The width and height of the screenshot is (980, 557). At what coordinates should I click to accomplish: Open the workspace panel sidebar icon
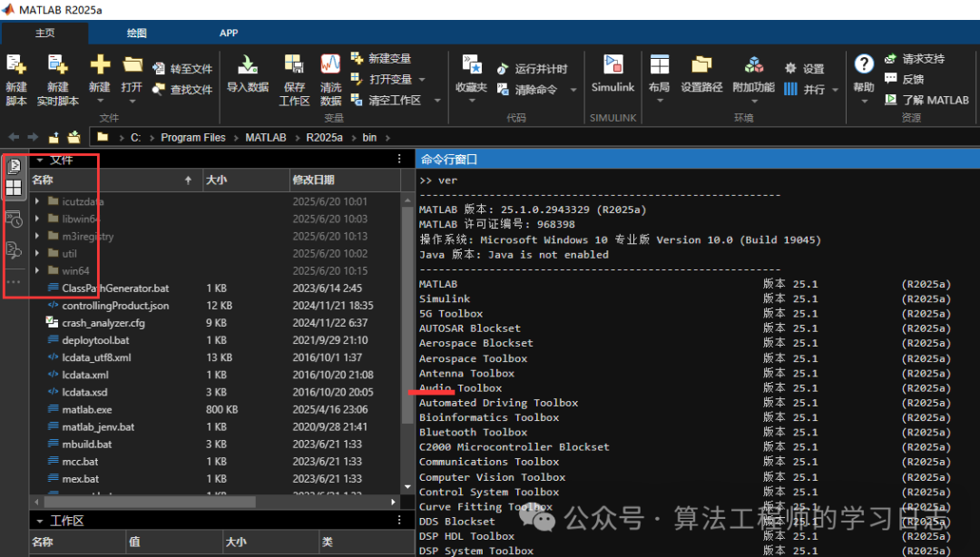pos(14,188)
